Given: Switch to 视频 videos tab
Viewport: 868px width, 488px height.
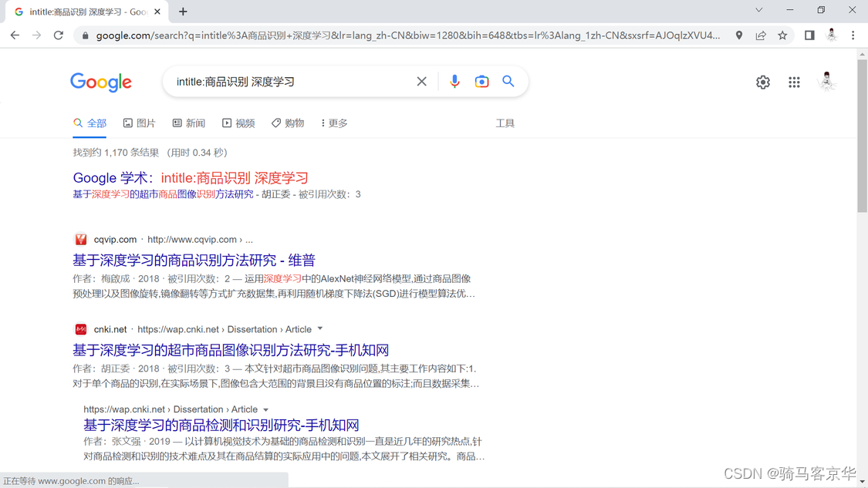Looking at the screenshot, I should pos(238,123).
